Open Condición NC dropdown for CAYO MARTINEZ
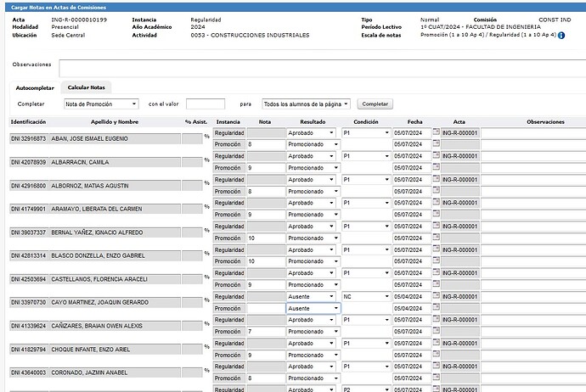Screen dimensions: 586x392 coord(366,296)
